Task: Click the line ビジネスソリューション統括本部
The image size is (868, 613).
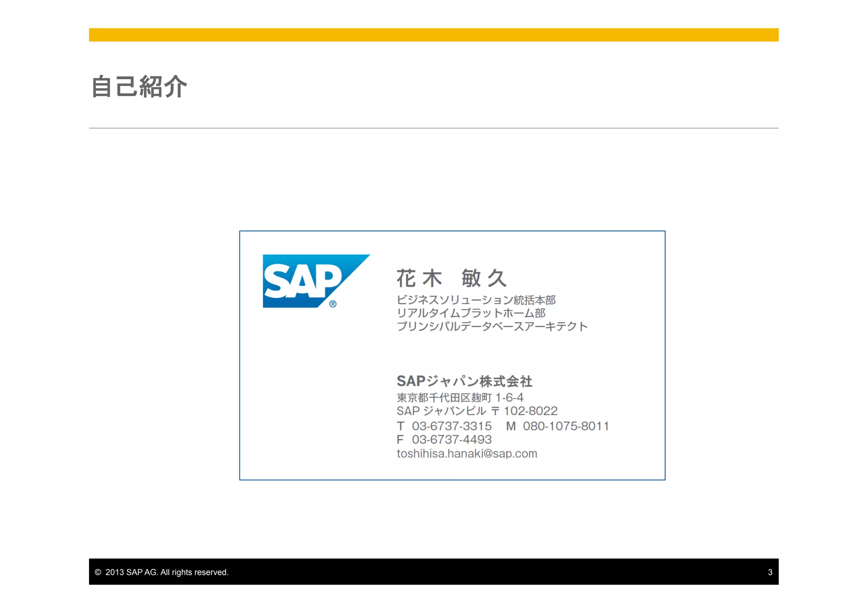Action: pos(476,300)
